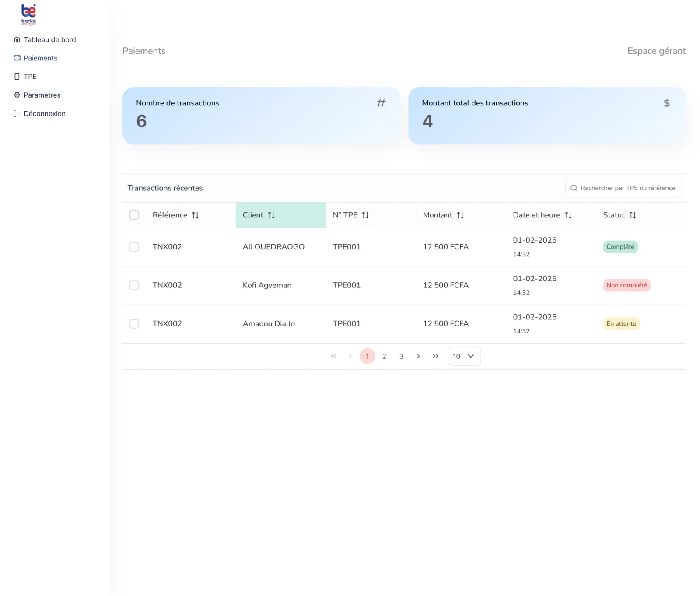700x596 pixels.
Task: Click the Non complété status badge
Action: point(626,286)
